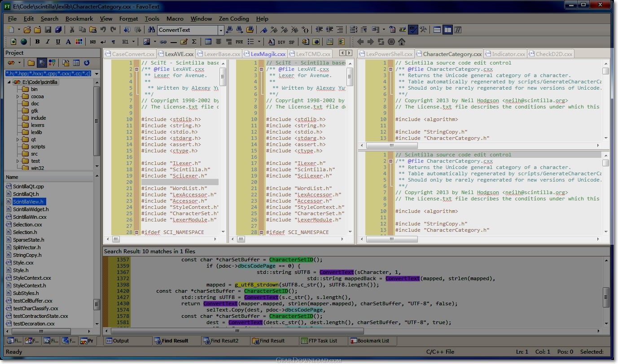Insert a hyperlink with the chain icon

(x=163, y=42)
